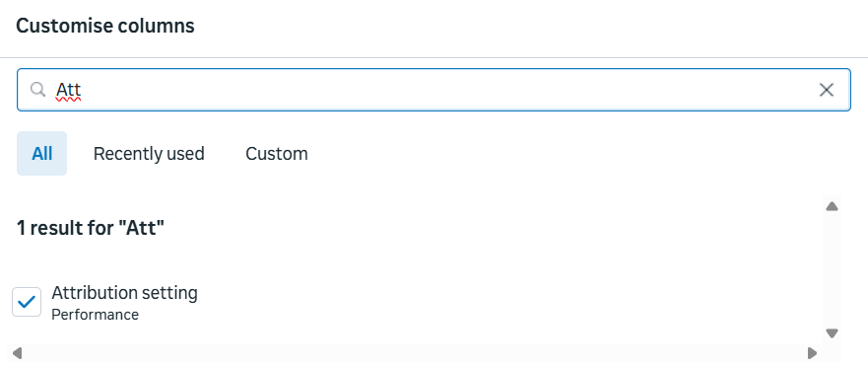Clear the search text with X

click(826, 90)
